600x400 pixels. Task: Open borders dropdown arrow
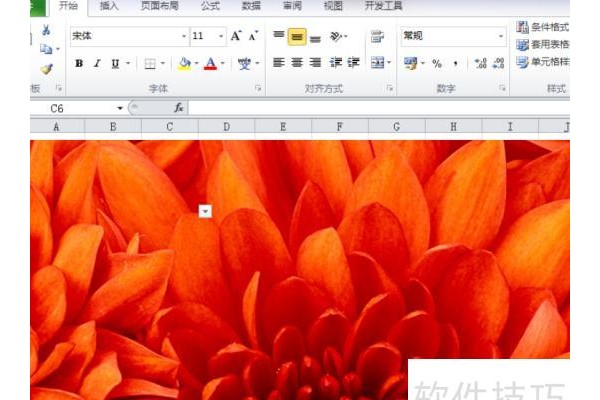point(163,63)
